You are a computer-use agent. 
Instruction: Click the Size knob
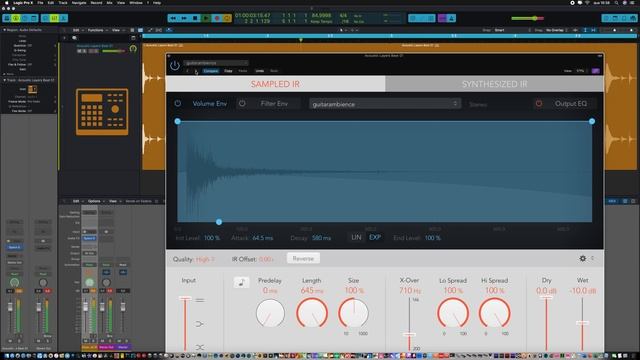pos(353,313)
